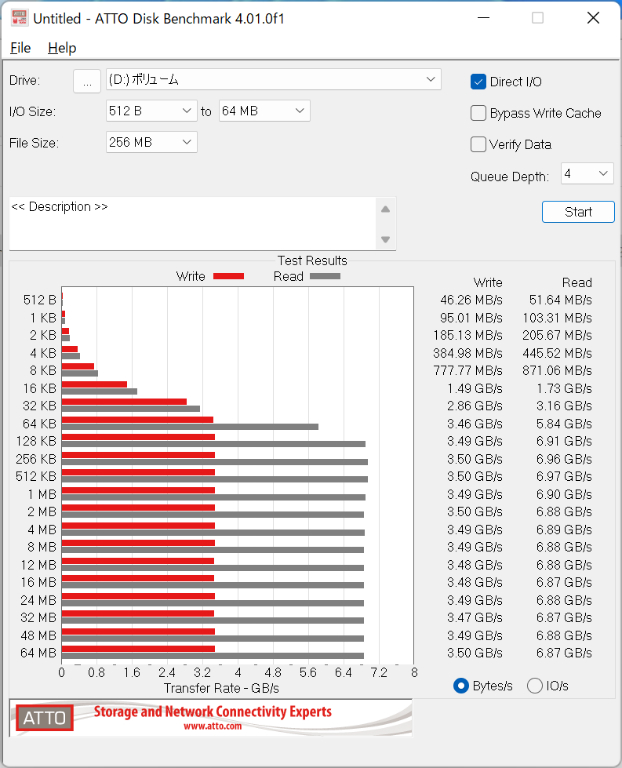The image size is (622, 768).
Task: Select the Bytes/s radio button
Action: [461, 686]
